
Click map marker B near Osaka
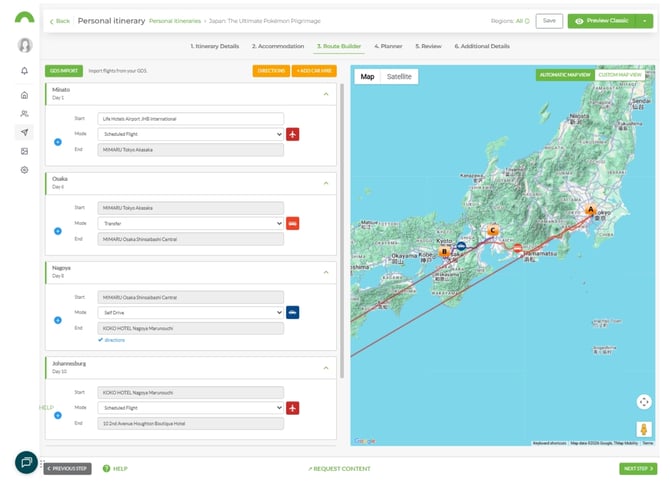click(444, 252)
